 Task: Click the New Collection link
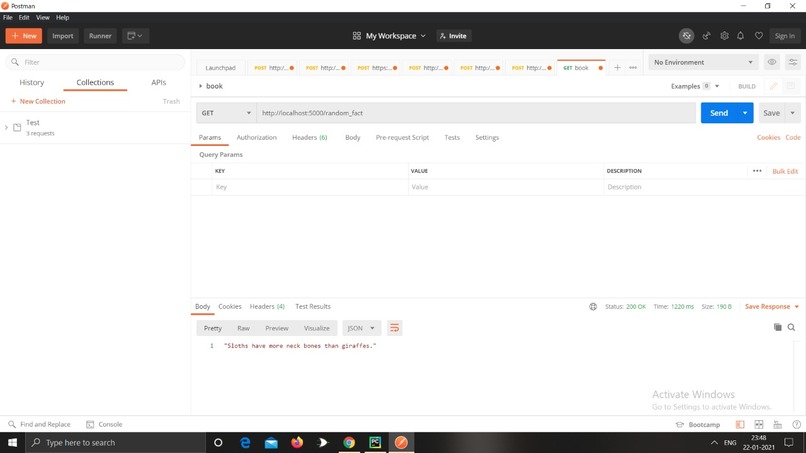(38, 101)
